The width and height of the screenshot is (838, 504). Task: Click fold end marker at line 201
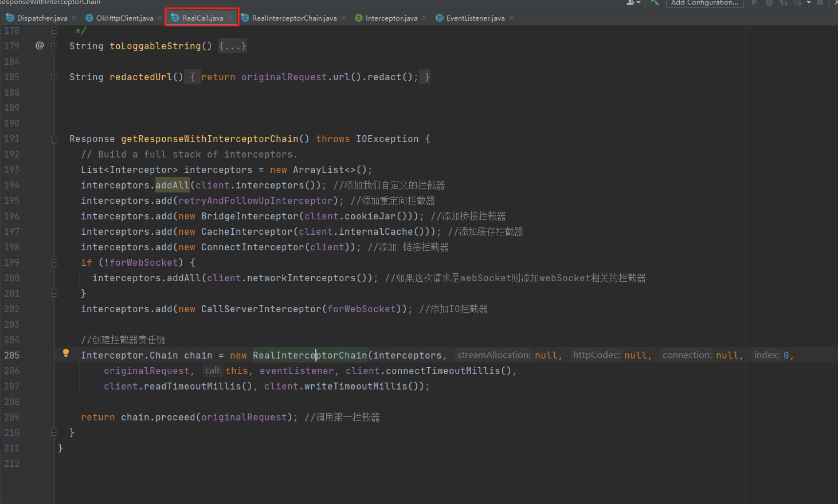(54, 293)
